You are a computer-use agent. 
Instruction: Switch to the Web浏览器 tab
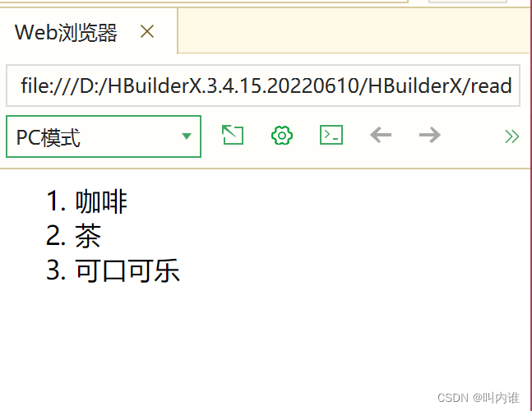coord(66,33)
